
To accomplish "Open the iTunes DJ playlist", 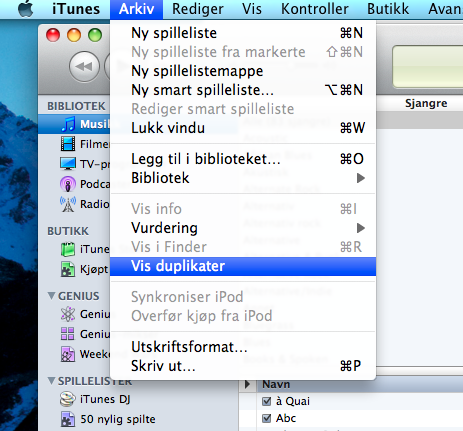I will point(95,399).
